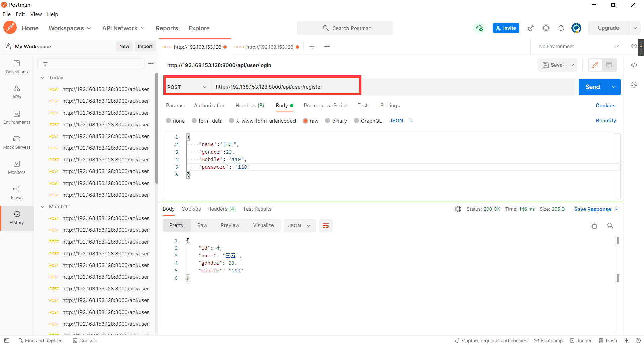The image size is (644, 345).
Task: Copy the response body icon
Action: (594, 226)
